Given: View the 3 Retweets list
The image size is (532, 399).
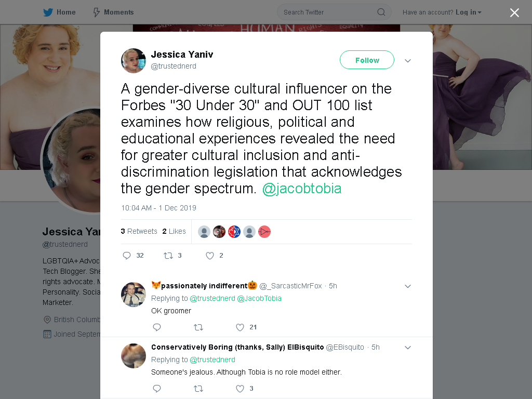Looking at the screenshot, I should (x=139, y=231).
